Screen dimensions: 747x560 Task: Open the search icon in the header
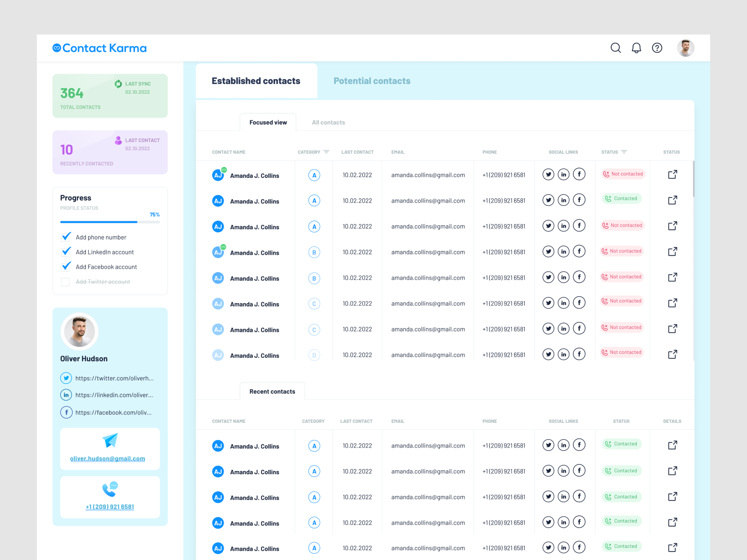coord(616,48)
